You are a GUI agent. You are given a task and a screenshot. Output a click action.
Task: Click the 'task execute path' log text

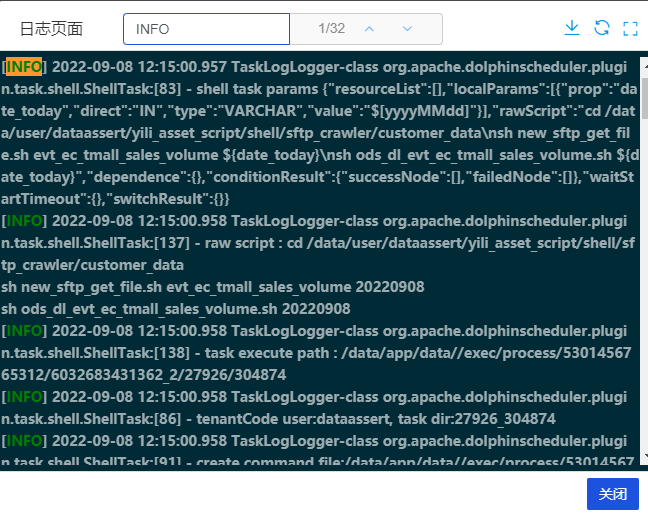(x=267, y=353)
